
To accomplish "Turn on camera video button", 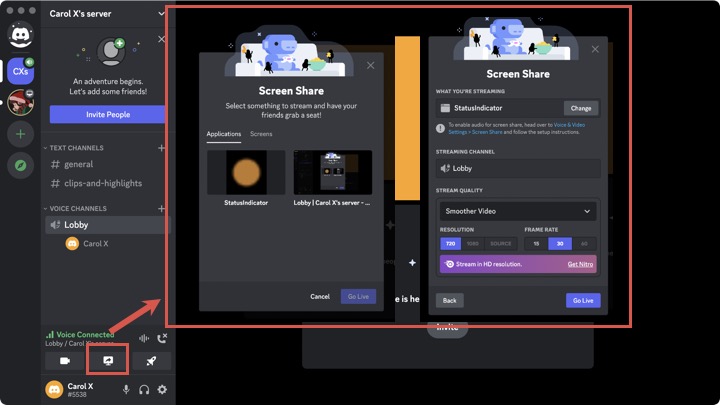I will [x=65, y=361].
